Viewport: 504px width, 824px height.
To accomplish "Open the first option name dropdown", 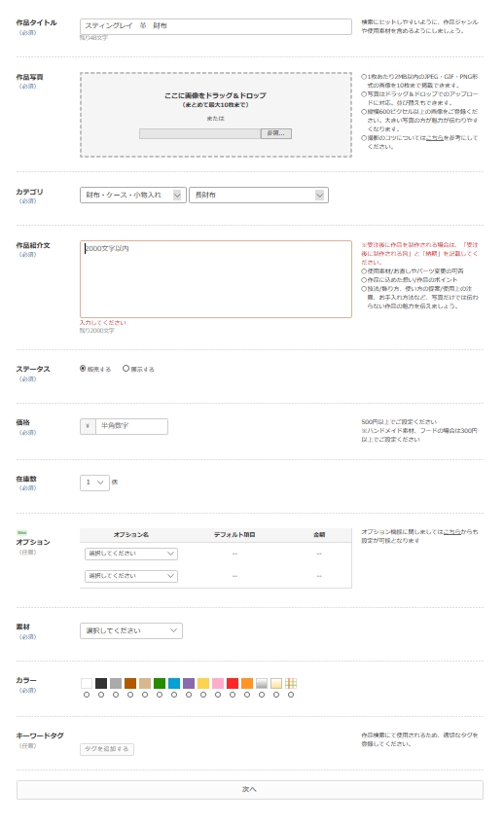I will [130, 554].
